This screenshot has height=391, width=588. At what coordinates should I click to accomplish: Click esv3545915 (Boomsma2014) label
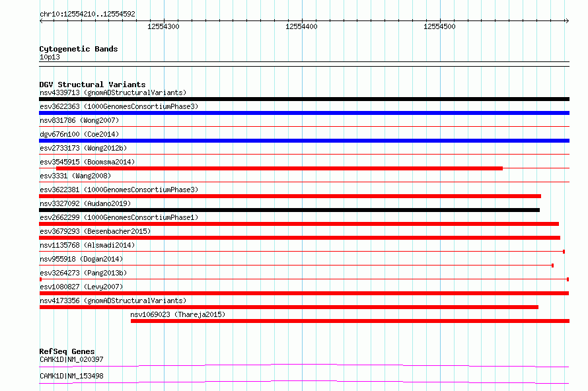coord(87,162)
